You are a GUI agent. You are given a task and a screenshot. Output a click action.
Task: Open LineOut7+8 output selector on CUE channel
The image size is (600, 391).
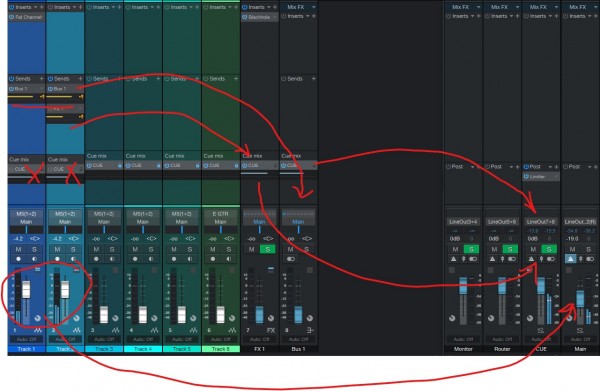coord(541,222)
